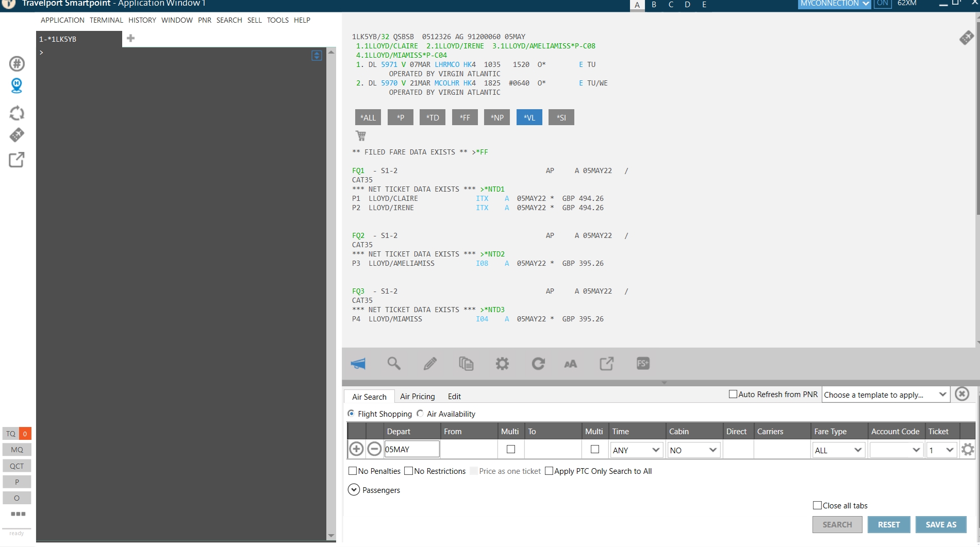Viewport: 980px width, 547px height.
Task: Open the Cabin NO dropdown
Action: coord(693,450)
